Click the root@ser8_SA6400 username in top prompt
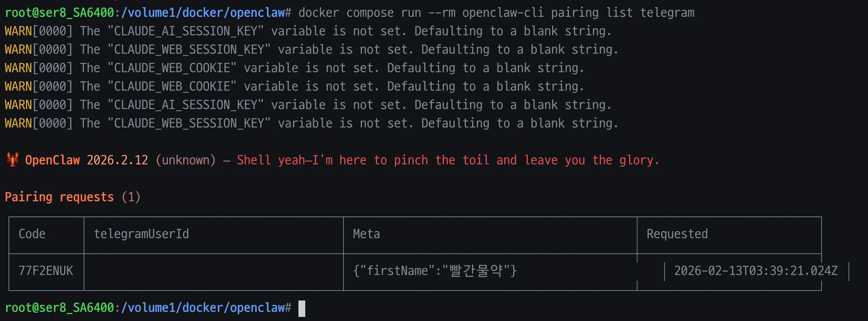Viewport: 868px width, 321px height. pos(59,13)
